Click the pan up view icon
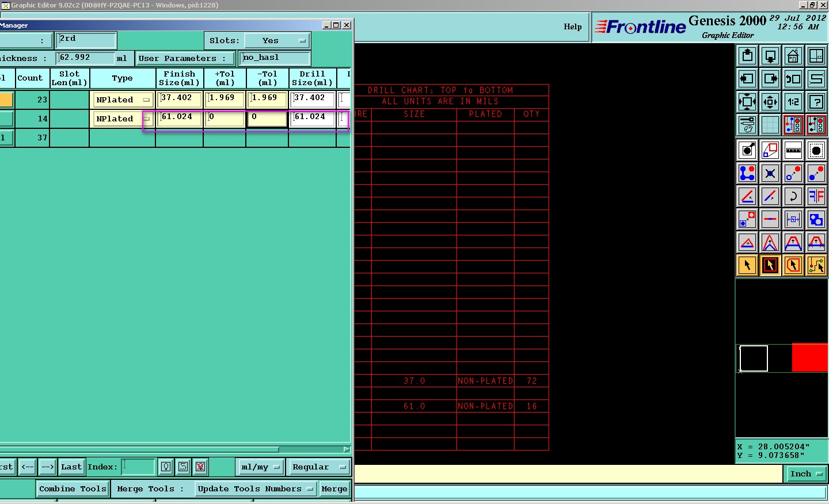Viewport: 829px width, 504px height. pos(747,56)
